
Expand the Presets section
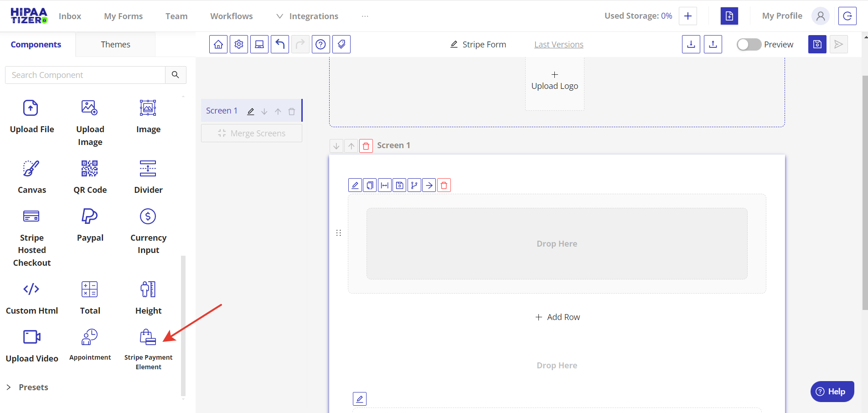[x=27, y=387]
